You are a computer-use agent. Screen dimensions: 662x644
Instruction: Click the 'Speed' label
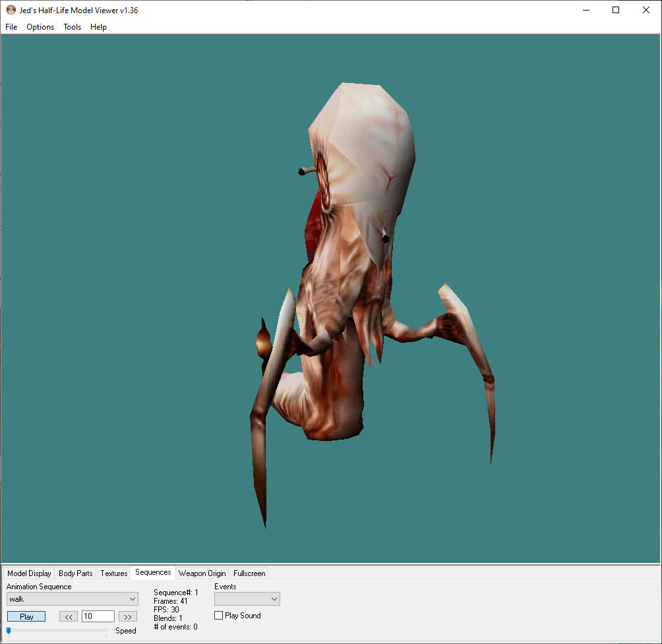[x=126, y=631]
